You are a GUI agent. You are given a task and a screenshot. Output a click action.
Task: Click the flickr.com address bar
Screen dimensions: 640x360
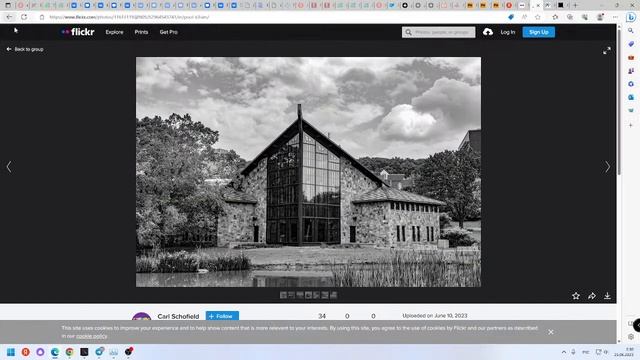(x=269, y=17)
